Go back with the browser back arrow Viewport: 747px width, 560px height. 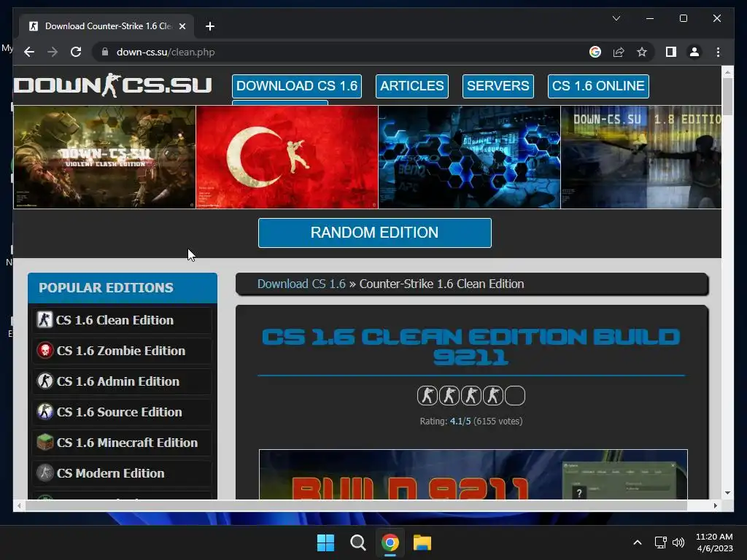(29, 52)
